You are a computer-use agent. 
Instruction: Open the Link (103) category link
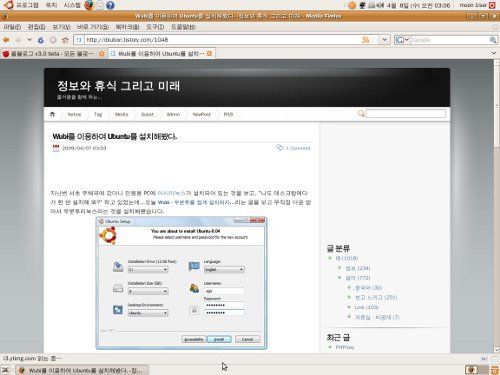[x=367, y=307]
